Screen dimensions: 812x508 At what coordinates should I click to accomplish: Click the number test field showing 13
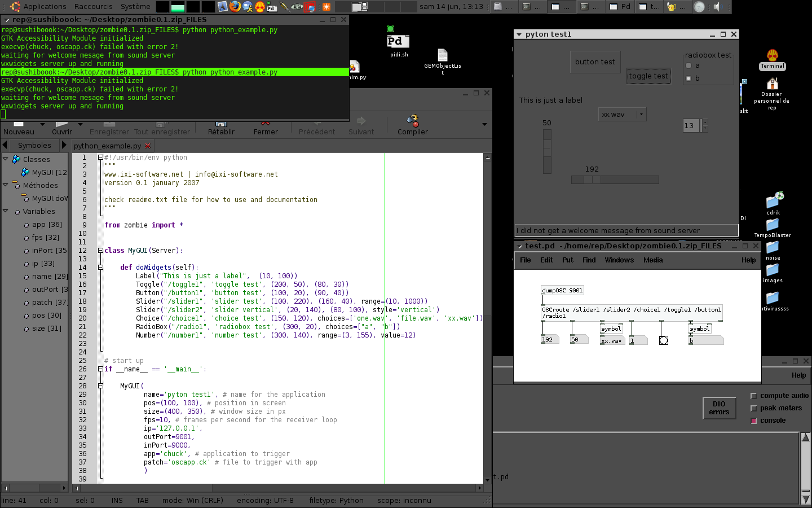click(x=691, y=125)
